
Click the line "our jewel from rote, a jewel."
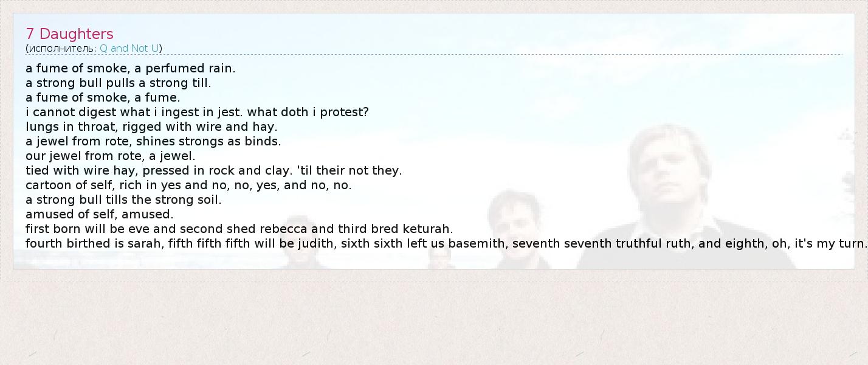pos(110,156)
